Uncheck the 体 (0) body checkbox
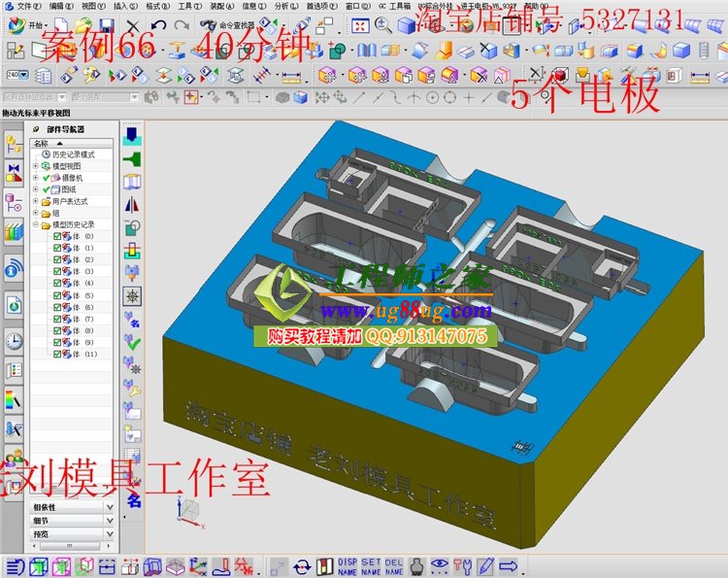Viewport: 728px width, 578px height. pyautogui.click(x=57, y=237)
